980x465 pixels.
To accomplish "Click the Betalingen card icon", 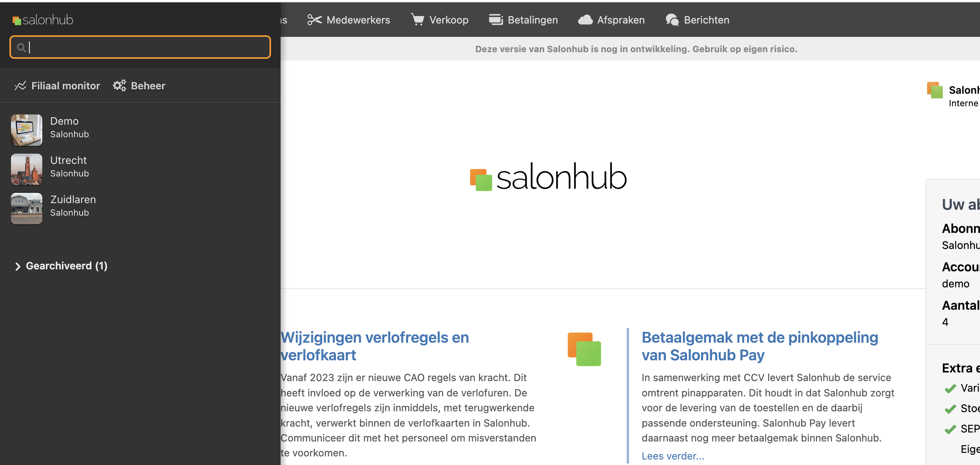I will (x=496, y=19).
